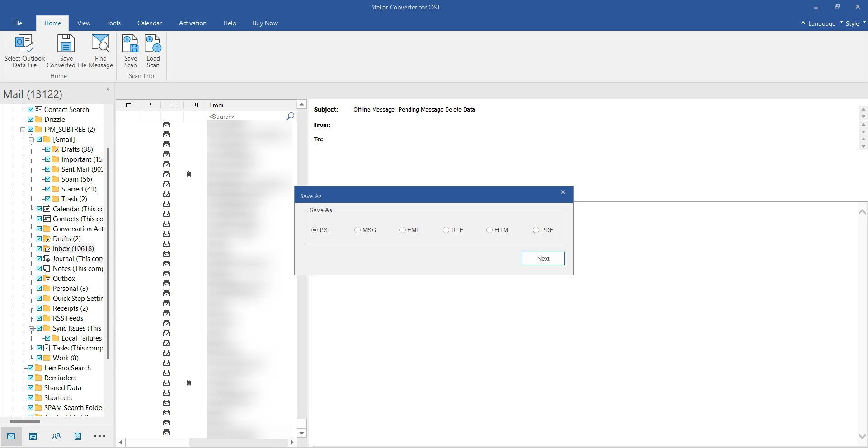Collapse the IPM_SUBTREE node
Image resolution: width=868 pixels, height=448 pixels.
[x=23, y=130]
